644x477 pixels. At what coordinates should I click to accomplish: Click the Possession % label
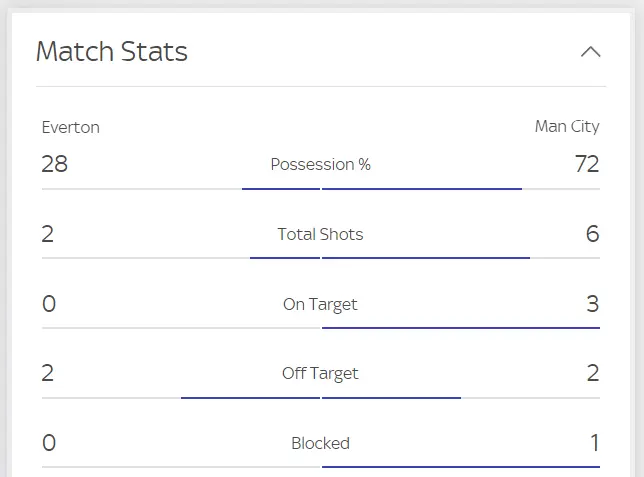tap(320, 164)
